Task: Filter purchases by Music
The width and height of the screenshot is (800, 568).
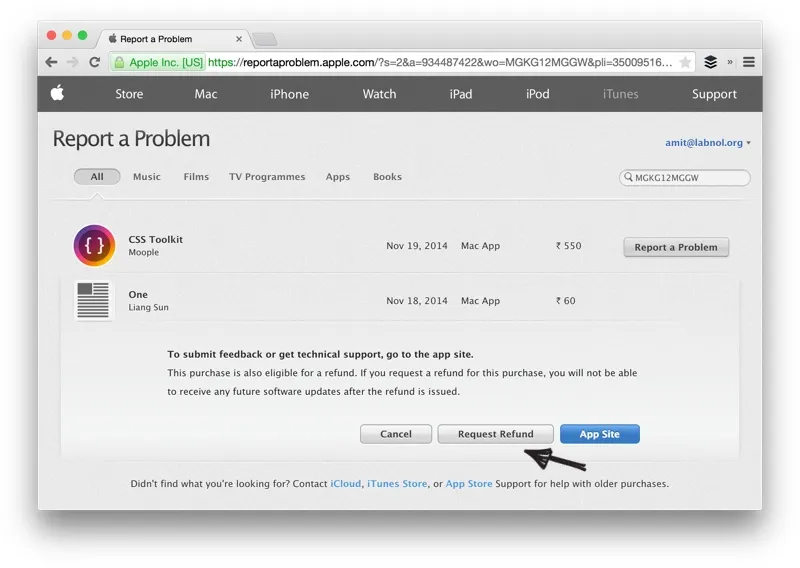Action: pos(146,177)
